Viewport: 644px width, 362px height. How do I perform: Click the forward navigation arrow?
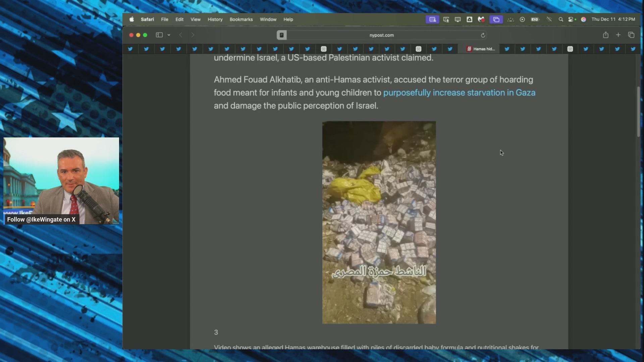point(193,35)
